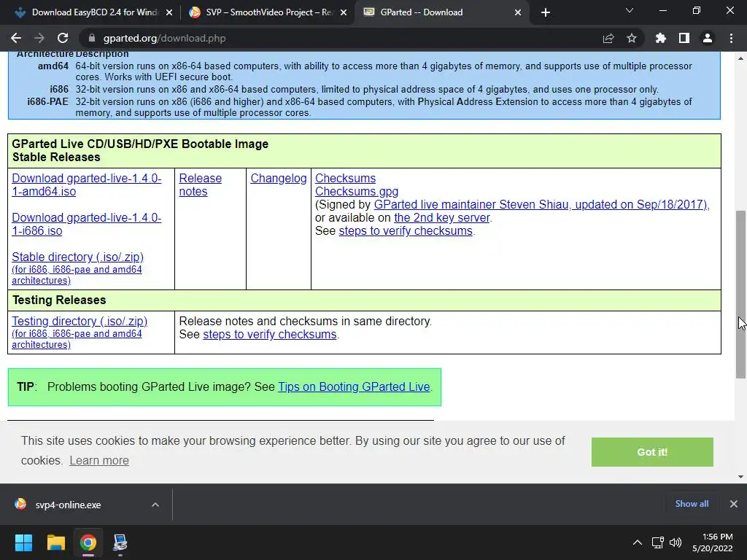Click the amd64 architecture label
747x560 pixels.
[53, 66]
